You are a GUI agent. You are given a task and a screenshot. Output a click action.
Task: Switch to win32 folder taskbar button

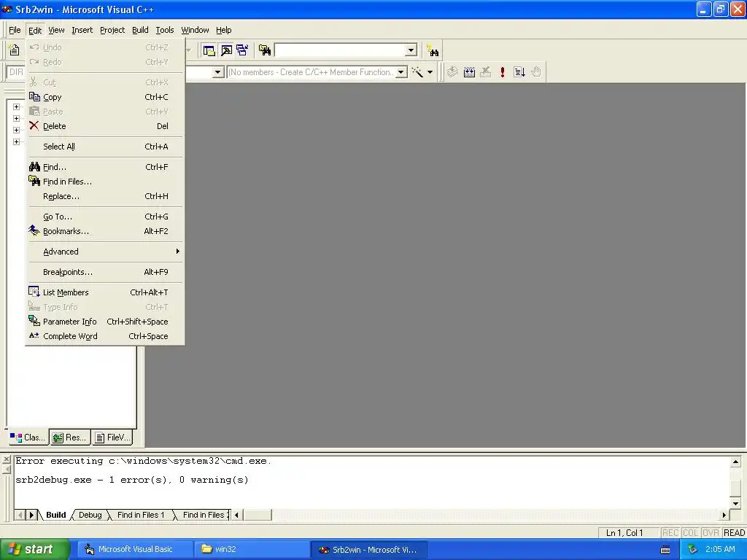(252, 549)
